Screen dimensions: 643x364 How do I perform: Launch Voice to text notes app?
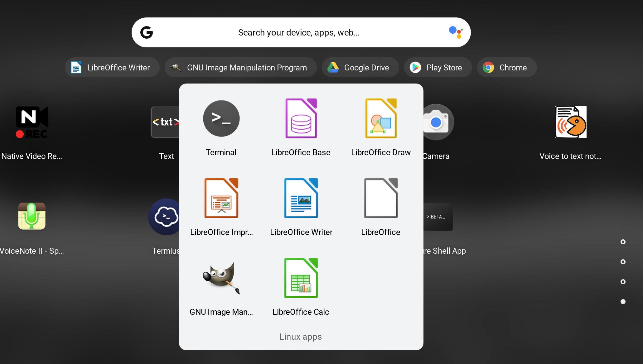570,122
